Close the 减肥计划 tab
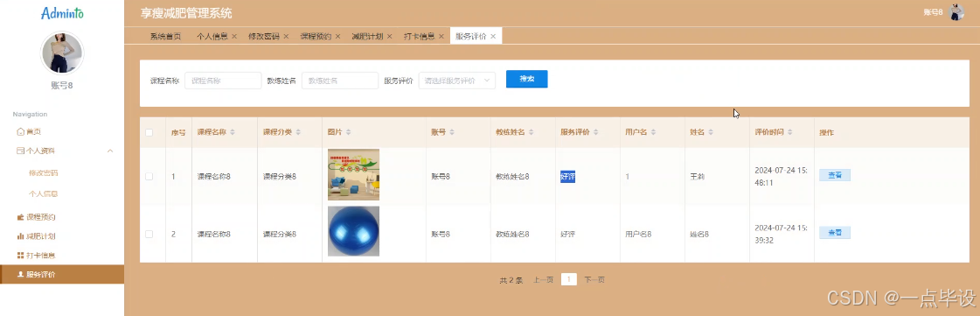 [389, 36]
